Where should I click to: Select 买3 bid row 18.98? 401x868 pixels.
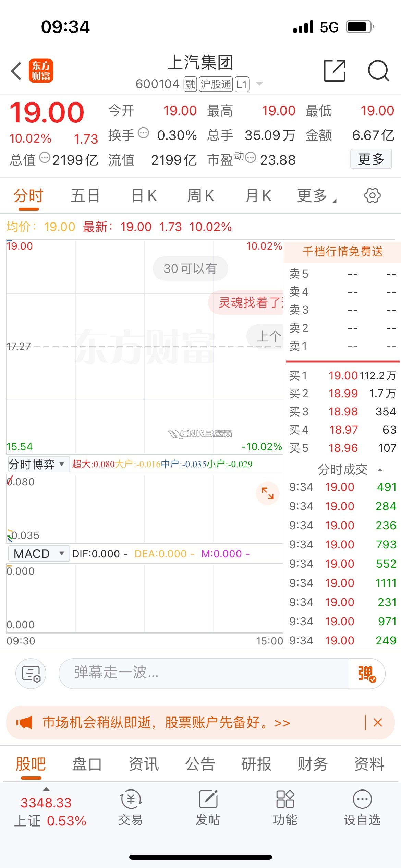(342, 411)
